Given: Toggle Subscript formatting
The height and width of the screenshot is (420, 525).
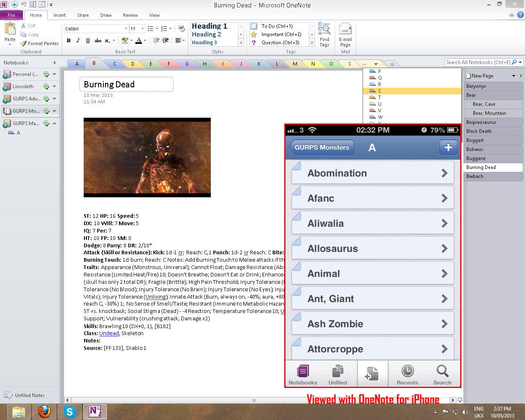Looking at the screenshot, I should coord(107,41).
